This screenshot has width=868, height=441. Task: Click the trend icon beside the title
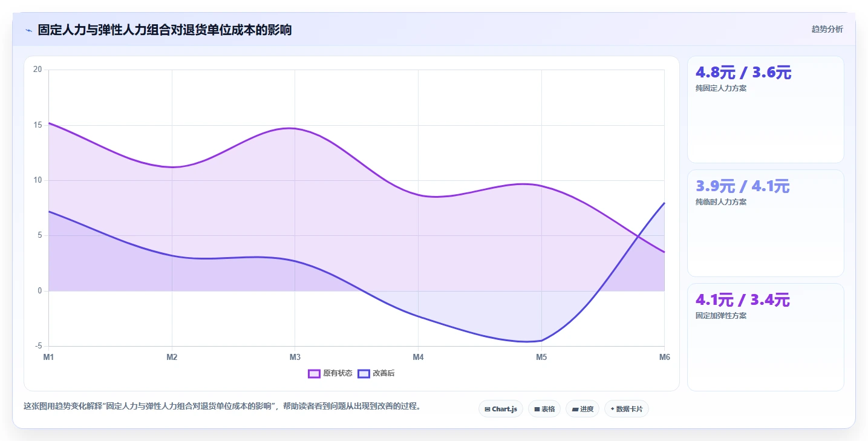(28, 30)
